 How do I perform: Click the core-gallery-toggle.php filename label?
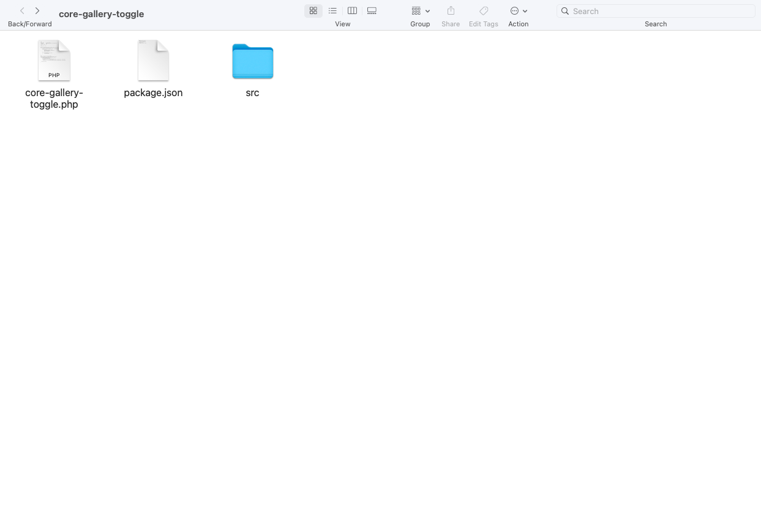click(x=54, y=99)
